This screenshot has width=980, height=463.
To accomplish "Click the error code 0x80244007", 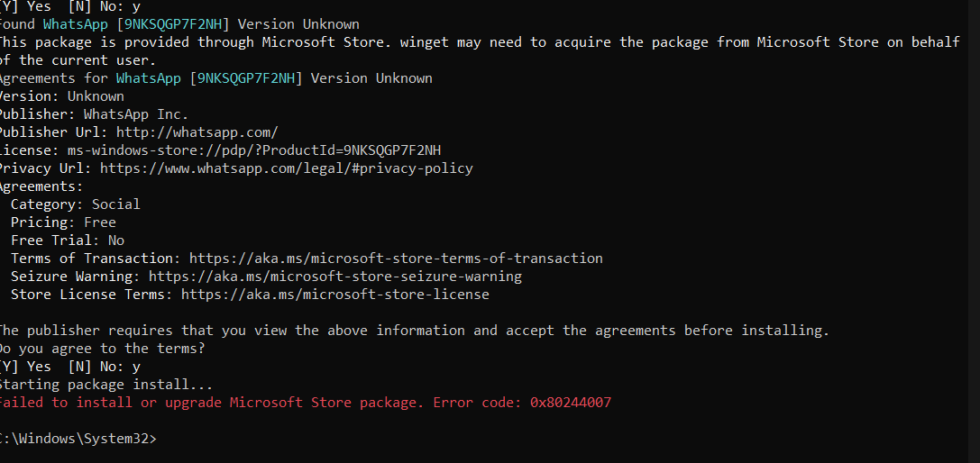I will (x=566, y=403).
